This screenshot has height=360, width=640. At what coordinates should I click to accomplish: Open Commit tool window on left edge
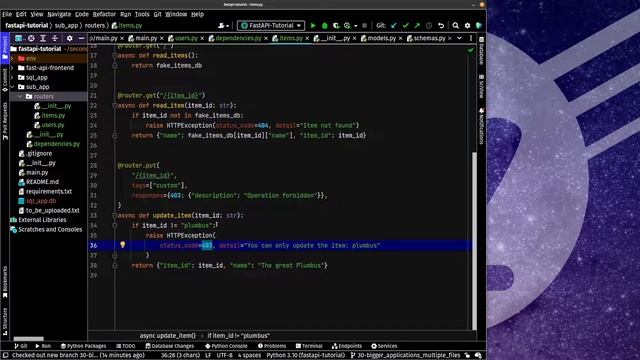click(x=5, y=80)
